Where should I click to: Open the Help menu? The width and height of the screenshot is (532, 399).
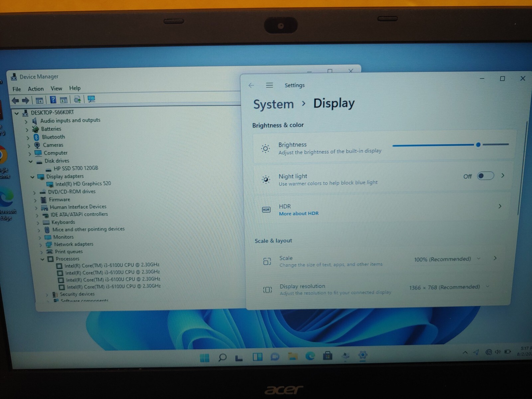tap(75, 88)
